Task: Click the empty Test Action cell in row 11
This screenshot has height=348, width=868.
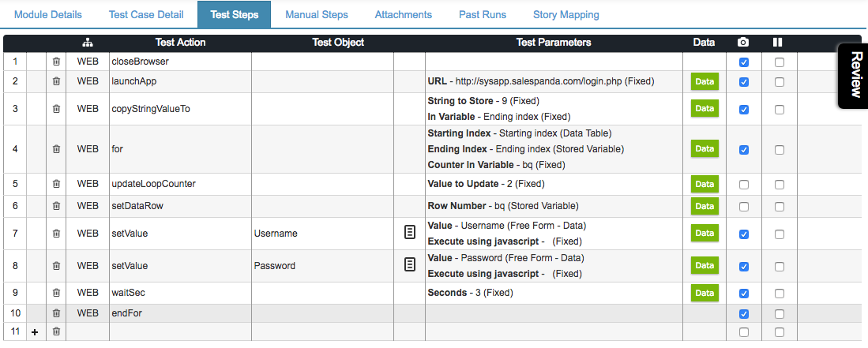Action: (x=180, y=332)
